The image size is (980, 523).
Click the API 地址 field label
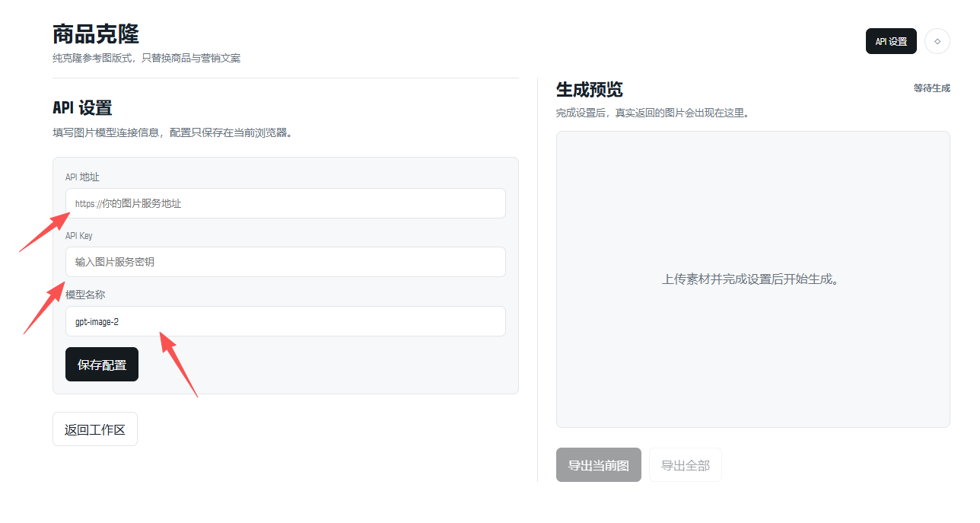82,177
